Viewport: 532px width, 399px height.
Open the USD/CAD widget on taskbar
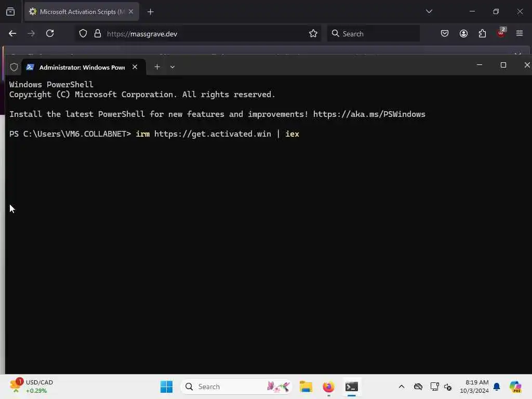31,387
